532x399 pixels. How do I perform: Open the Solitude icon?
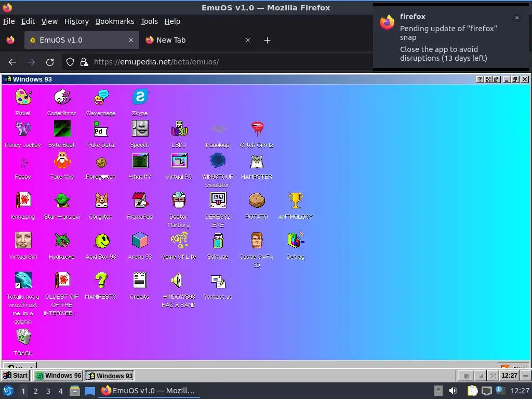[x=218, y=241]
